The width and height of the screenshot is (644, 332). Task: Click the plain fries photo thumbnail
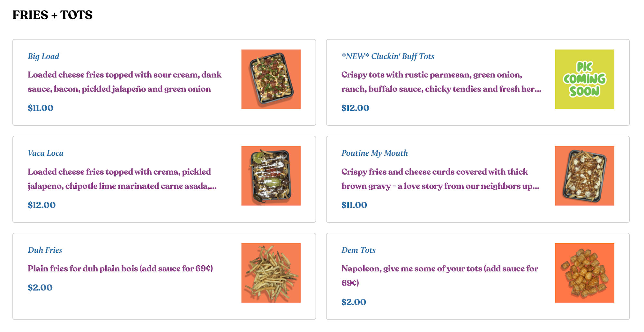pos(271,273)
